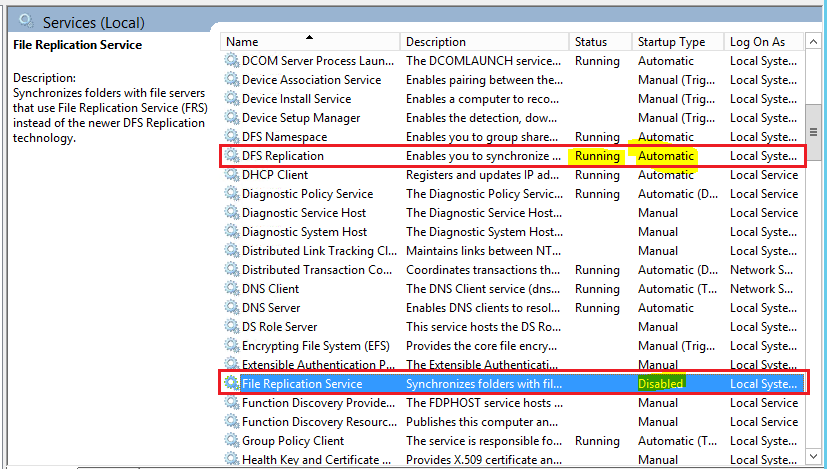Click the Automatic startup type of DFS Replication
Image resolution: width=827 pixels, height=469 pixels.
coord(666,156)
